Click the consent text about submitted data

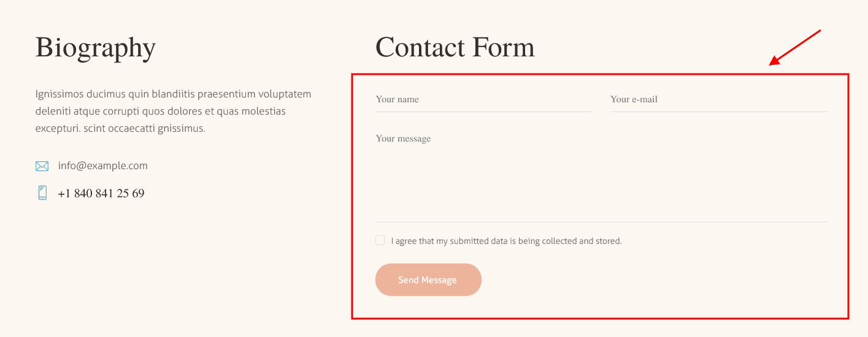click(506, 241)
